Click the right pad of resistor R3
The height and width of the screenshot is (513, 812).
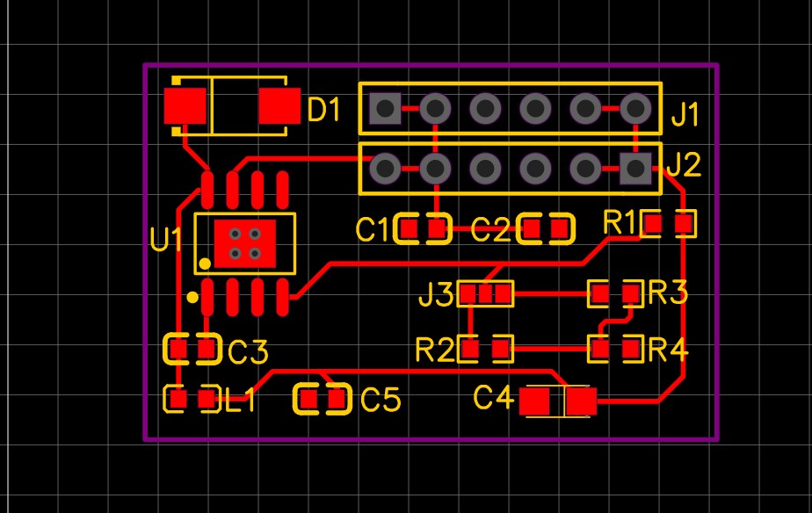[631, 294]
